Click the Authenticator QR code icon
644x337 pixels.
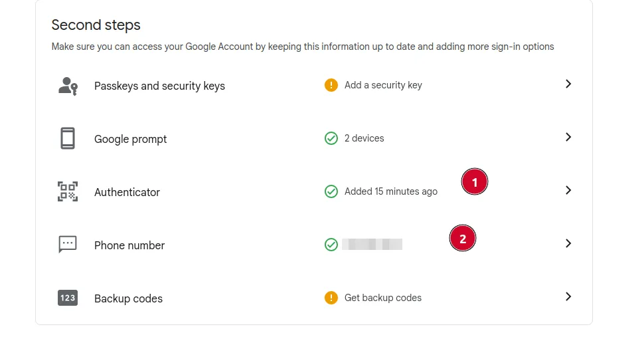(68, 191)
